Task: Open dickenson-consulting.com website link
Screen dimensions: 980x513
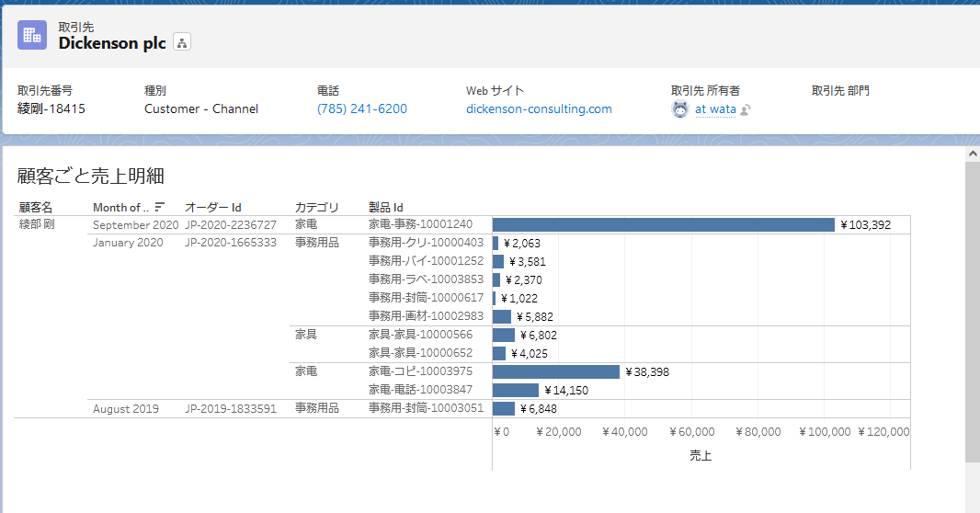Action: (539, 108)
